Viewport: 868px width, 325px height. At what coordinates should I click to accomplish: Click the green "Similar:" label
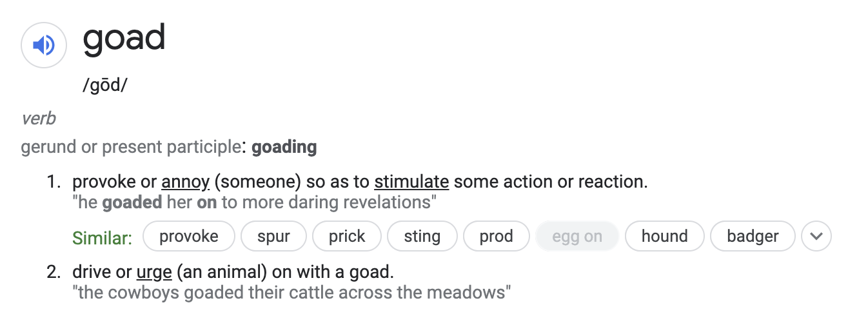click(102, 238)
